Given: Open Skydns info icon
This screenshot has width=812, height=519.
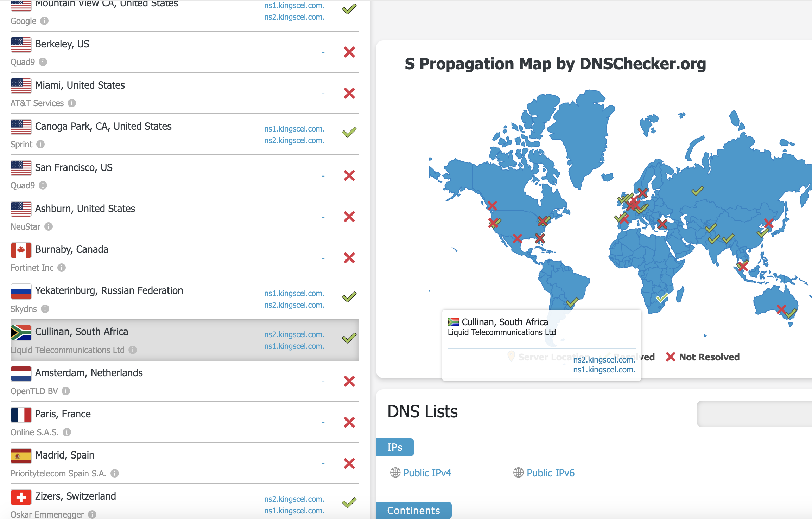Looking at the screenshot, I should click(x=45, y=309).
